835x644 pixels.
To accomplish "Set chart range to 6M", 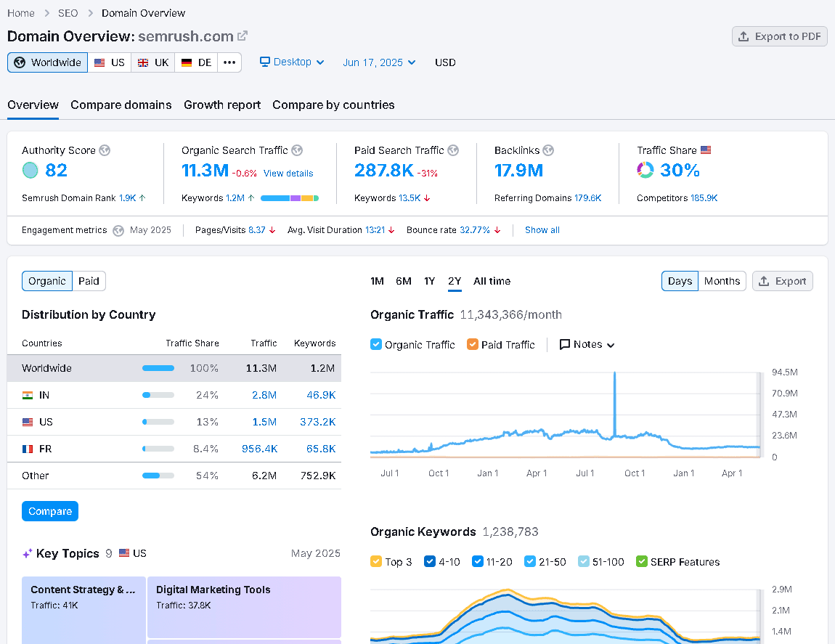I will tap(404, 281).
